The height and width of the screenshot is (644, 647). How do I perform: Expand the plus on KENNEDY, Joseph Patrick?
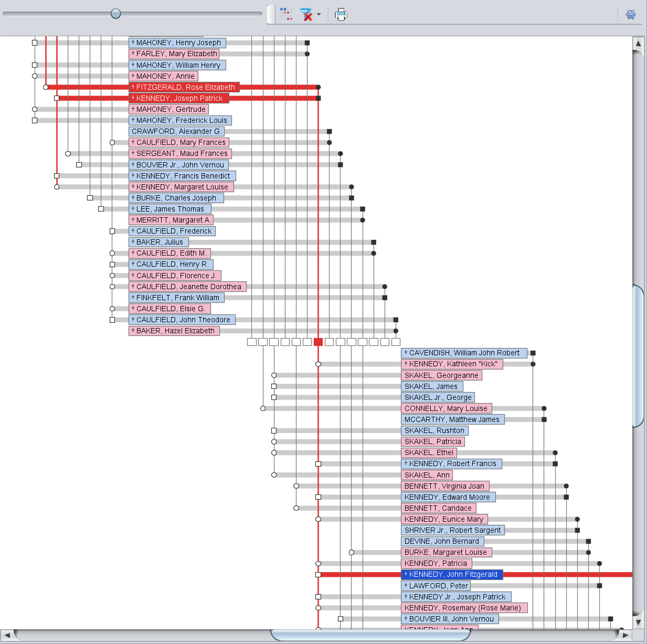(x=133, y=98)
